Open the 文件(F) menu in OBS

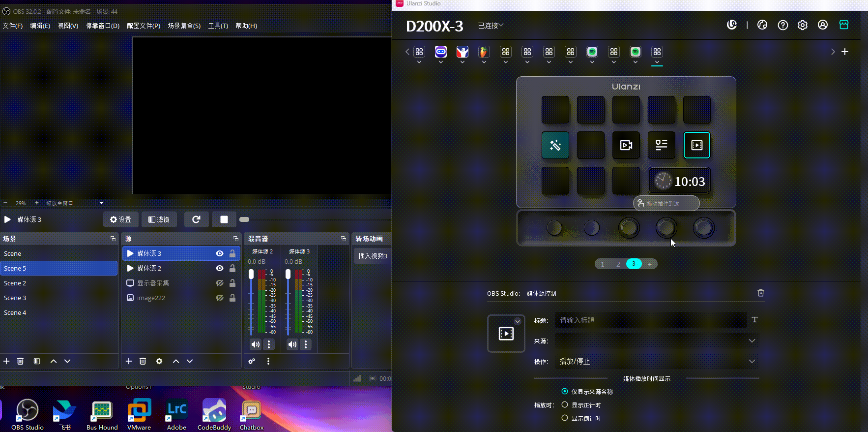(x=13, y=26)
